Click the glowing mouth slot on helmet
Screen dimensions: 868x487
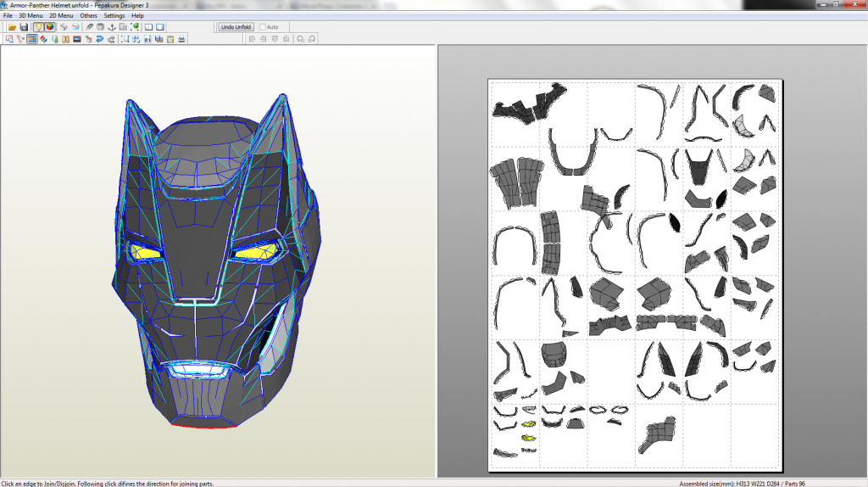click(x=198, y=370)
